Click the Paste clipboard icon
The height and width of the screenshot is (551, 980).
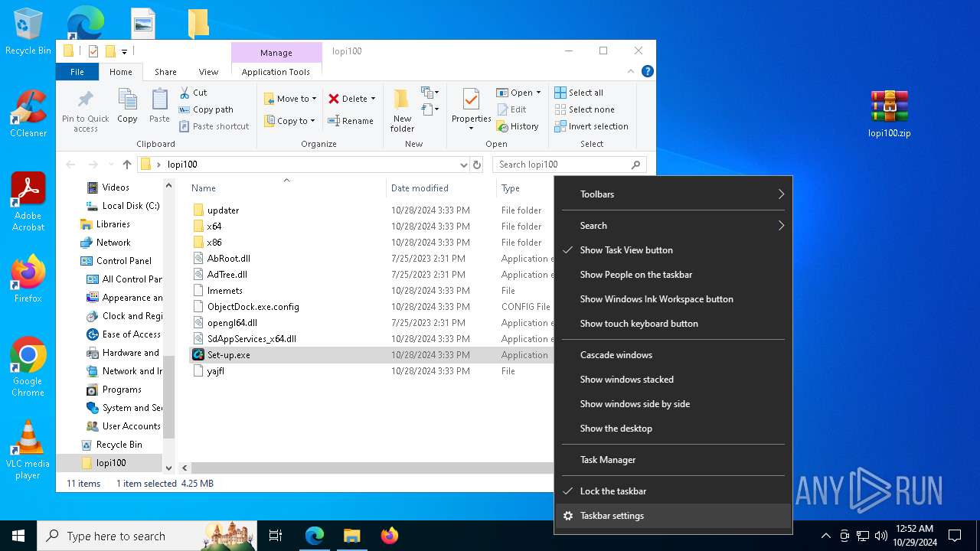click(x=159, y=99)
